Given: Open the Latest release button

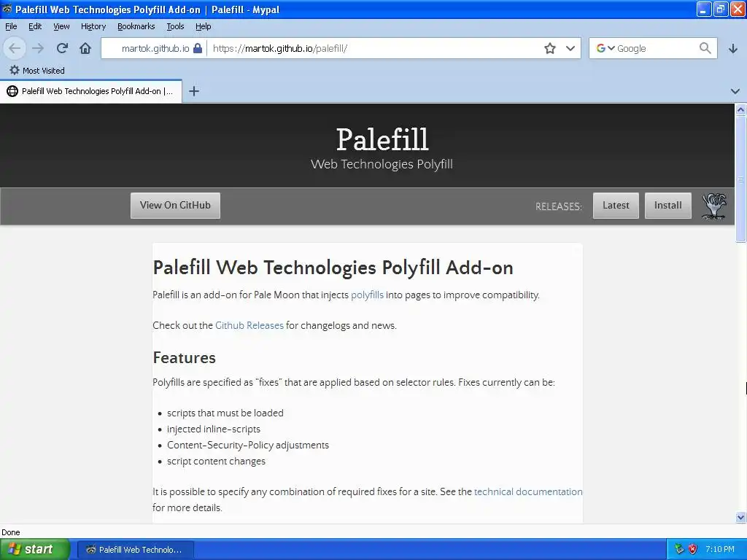Looking at the screenshot, I should pos(616,205).
